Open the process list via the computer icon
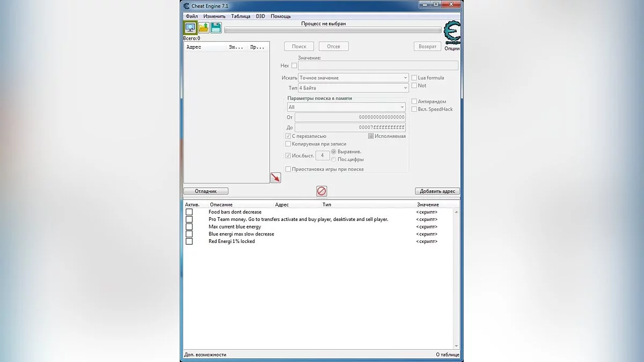Image resolution: width=644 pixels, height=362 pixels. 190,27
